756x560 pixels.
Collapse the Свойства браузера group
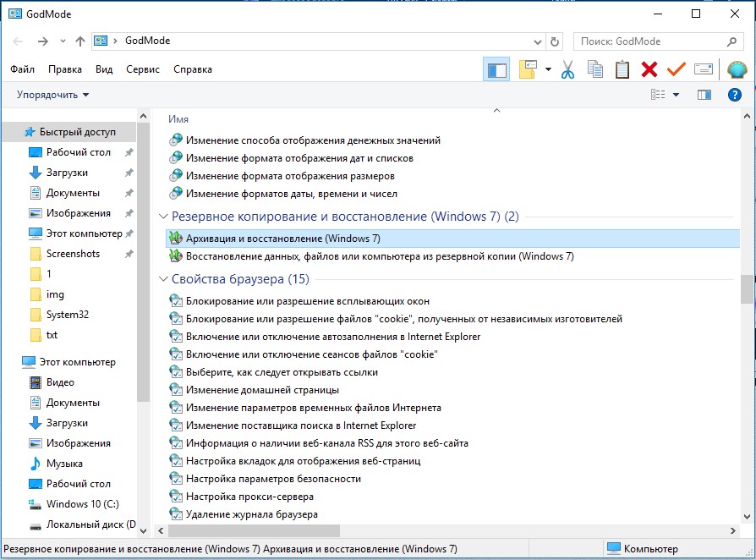163,279
